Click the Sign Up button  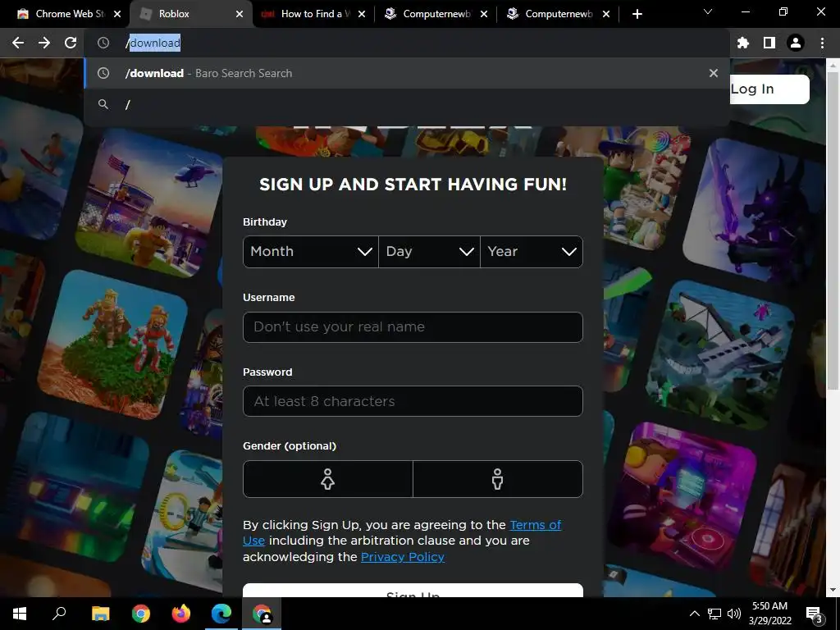(413, 591)
